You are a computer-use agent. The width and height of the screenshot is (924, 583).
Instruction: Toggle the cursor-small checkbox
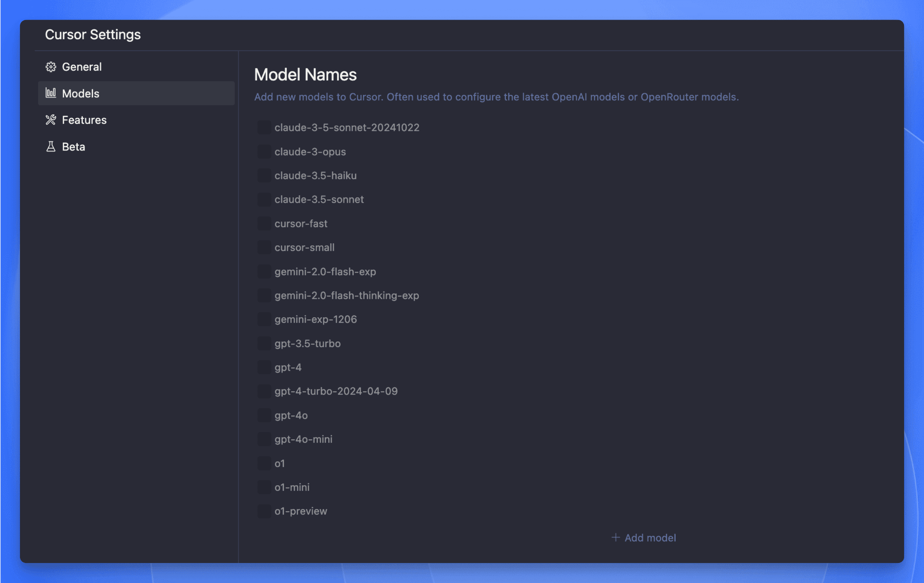pyautogui.click(x=264, y=247)
